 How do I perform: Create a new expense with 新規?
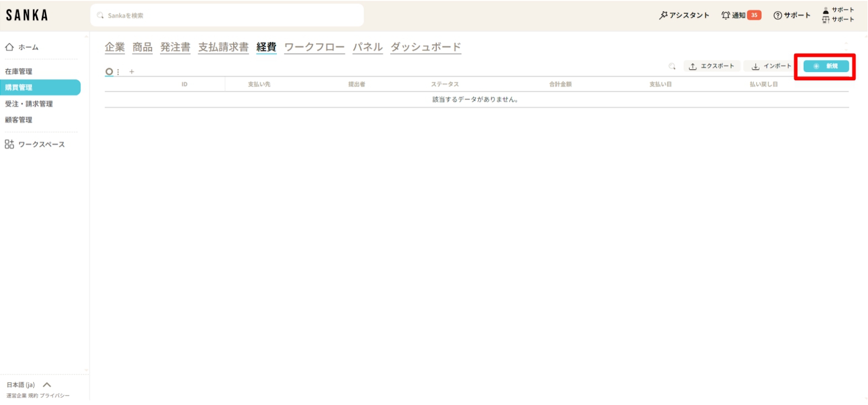(x=826, y=66)
